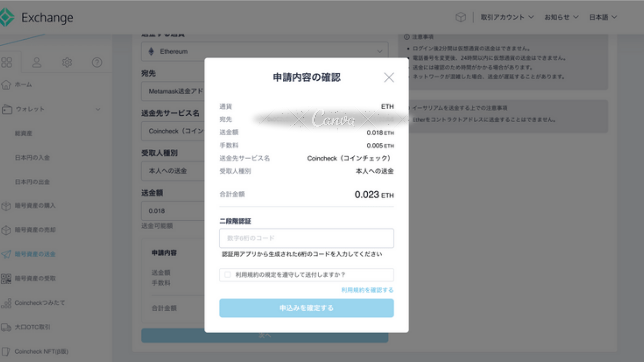The width and height of the screenshot is (644, 362).
Task: Open the 利用規約を確認する link
Action: [367, 290]
